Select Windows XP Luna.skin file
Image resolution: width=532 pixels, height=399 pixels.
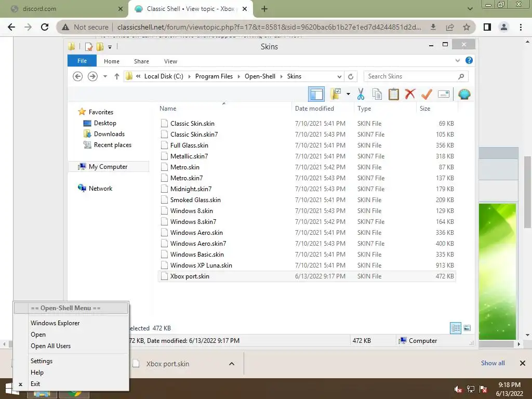click(x=307, y=265)
